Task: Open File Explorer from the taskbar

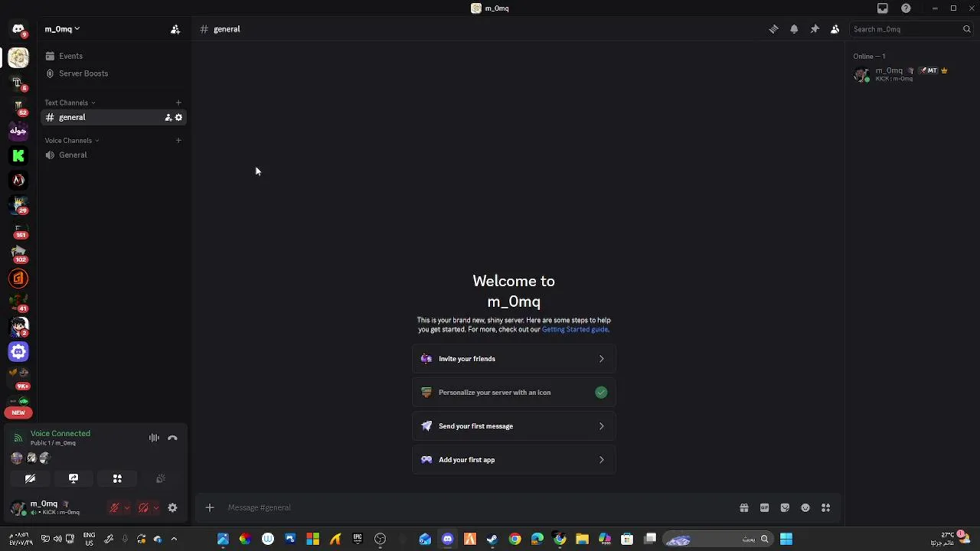Action: click(582, 539)
